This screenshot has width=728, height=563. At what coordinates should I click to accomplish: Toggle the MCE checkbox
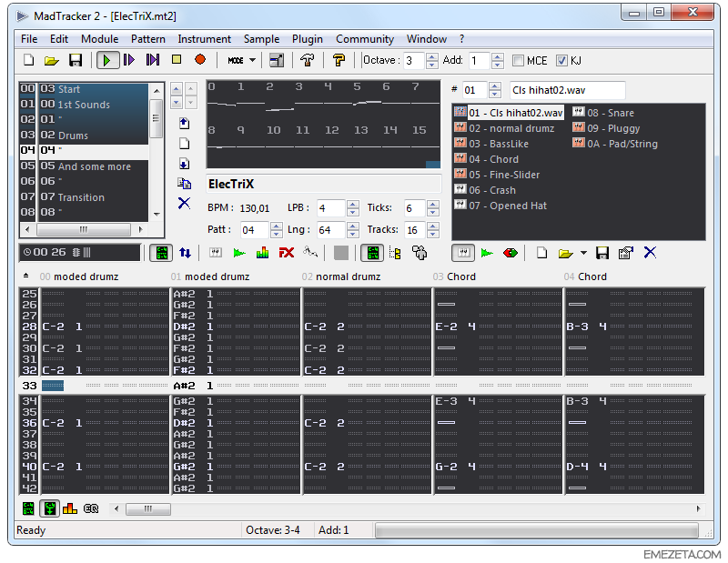(x=518, y=61)
